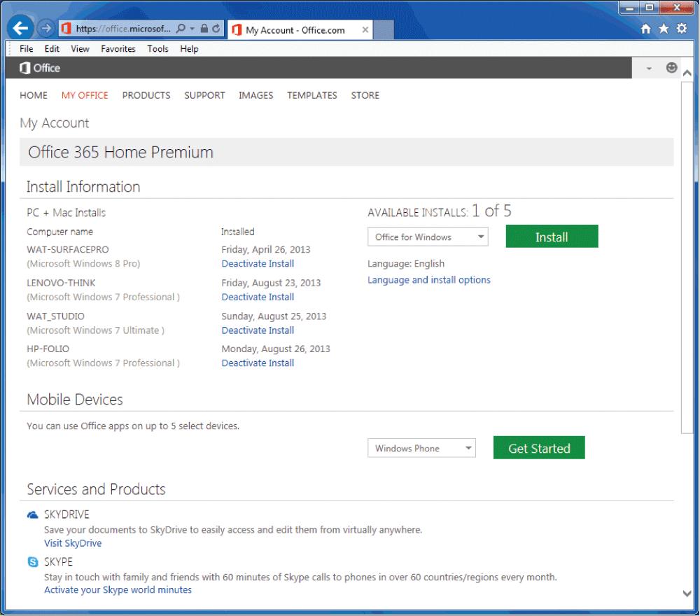This screenshot has height=616, width=700.
Task: Click the green Install button
Action: click(552, 236)
